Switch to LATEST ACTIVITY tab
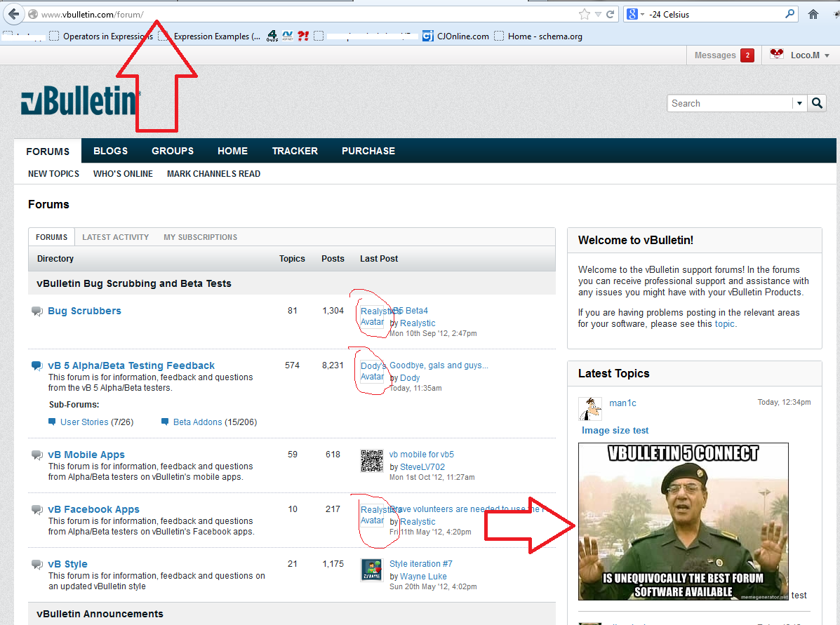Image resolution: width=840 pixels, height=625 pixels. [115, 236]
